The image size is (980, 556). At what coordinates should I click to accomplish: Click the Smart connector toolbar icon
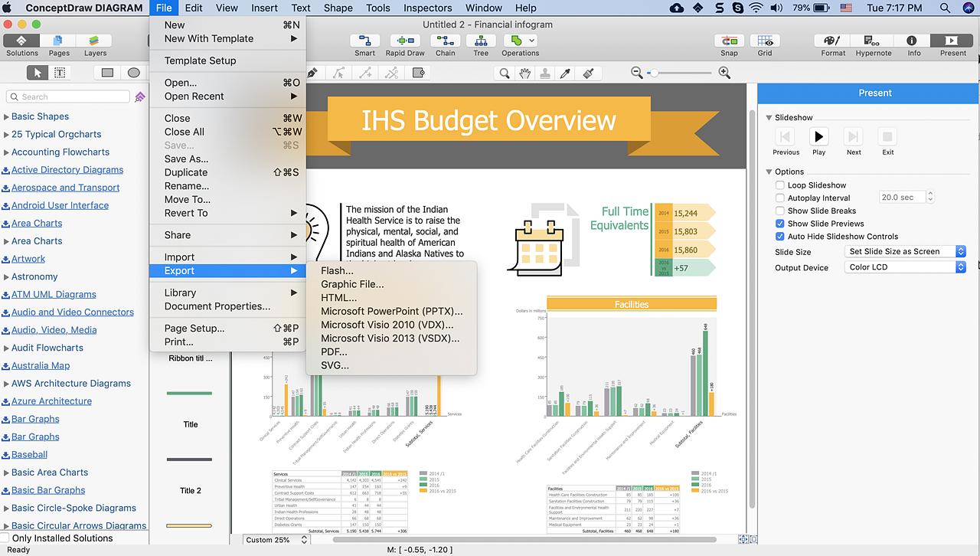click(x=364, y=41)
